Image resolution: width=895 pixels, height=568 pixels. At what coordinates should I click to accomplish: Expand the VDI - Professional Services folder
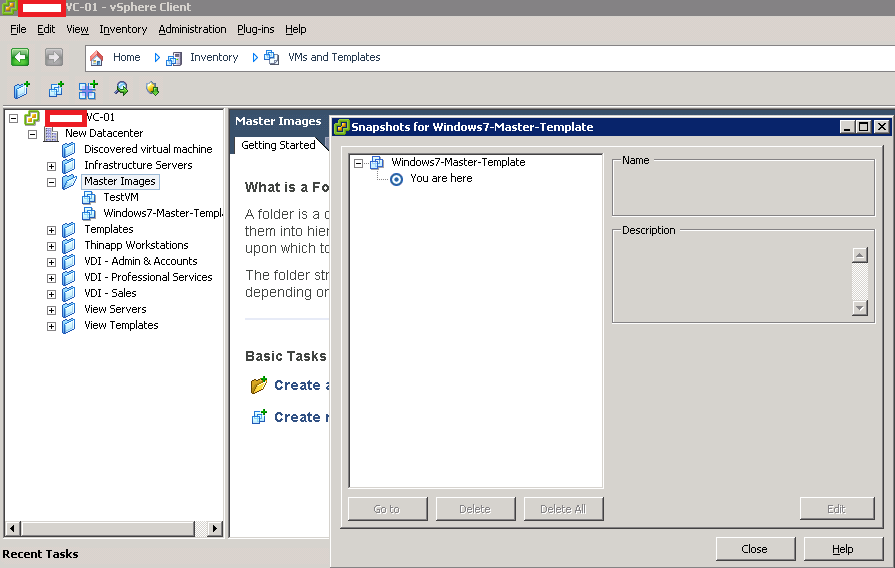[x=51, y=278]
